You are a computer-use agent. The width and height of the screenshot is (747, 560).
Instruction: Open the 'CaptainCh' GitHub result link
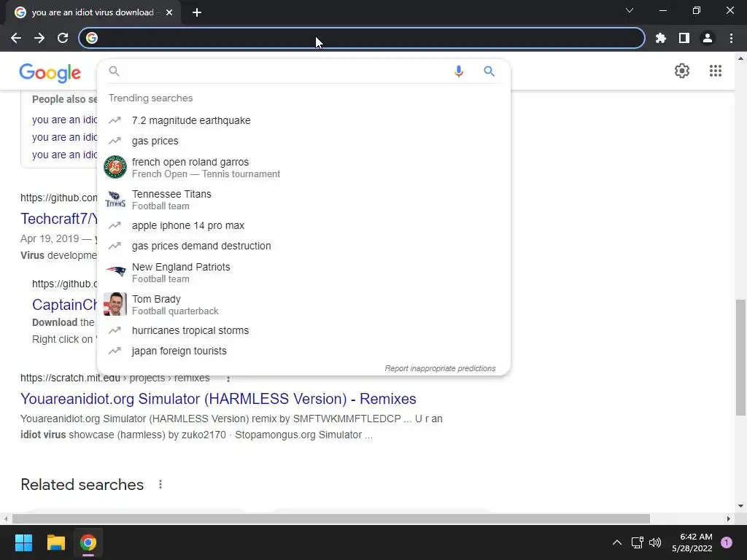tap(64, 305)
